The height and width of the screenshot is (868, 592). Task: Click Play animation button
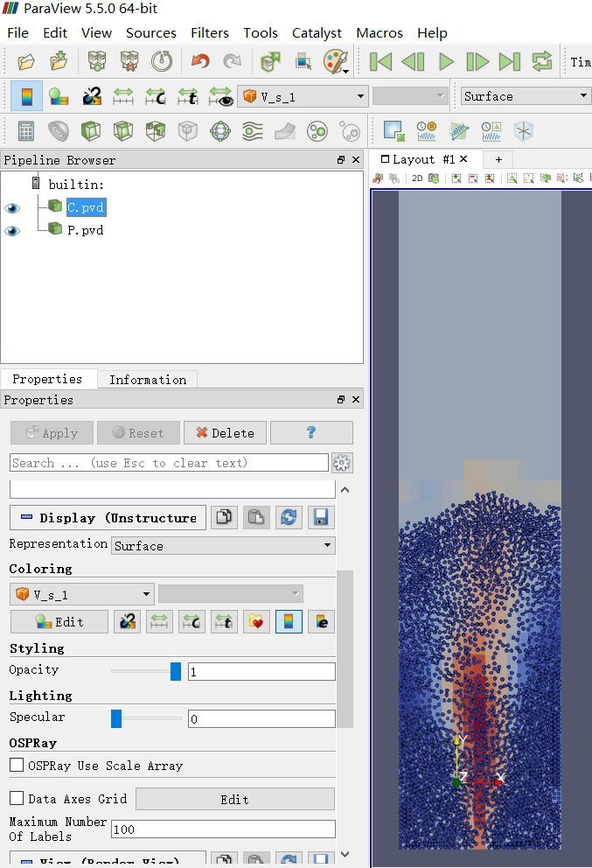(x=446, y=61)
